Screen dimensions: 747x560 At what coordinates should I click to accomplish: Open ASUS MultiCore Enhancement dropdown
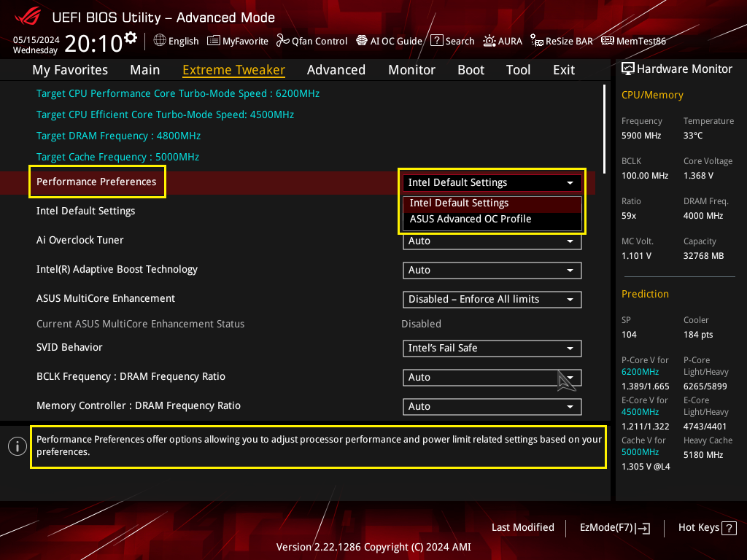pos(492,300)
